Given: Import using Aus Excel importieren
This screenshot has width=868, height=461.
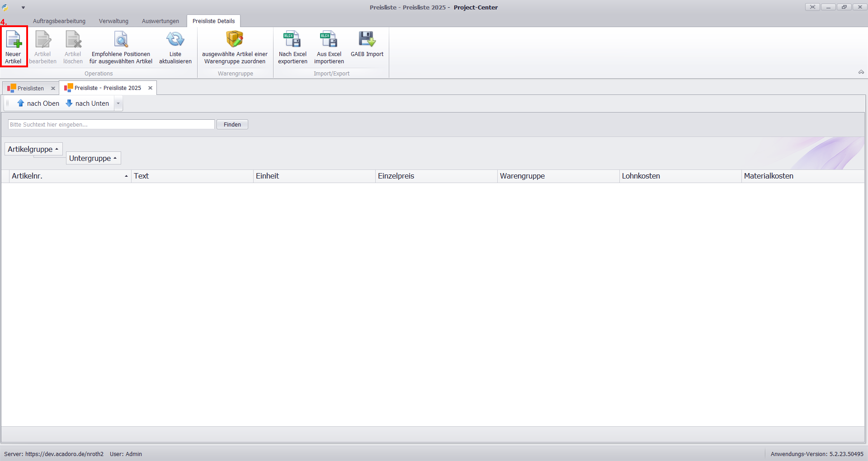Looking at the screenshot, I should (x=329, y=47).
